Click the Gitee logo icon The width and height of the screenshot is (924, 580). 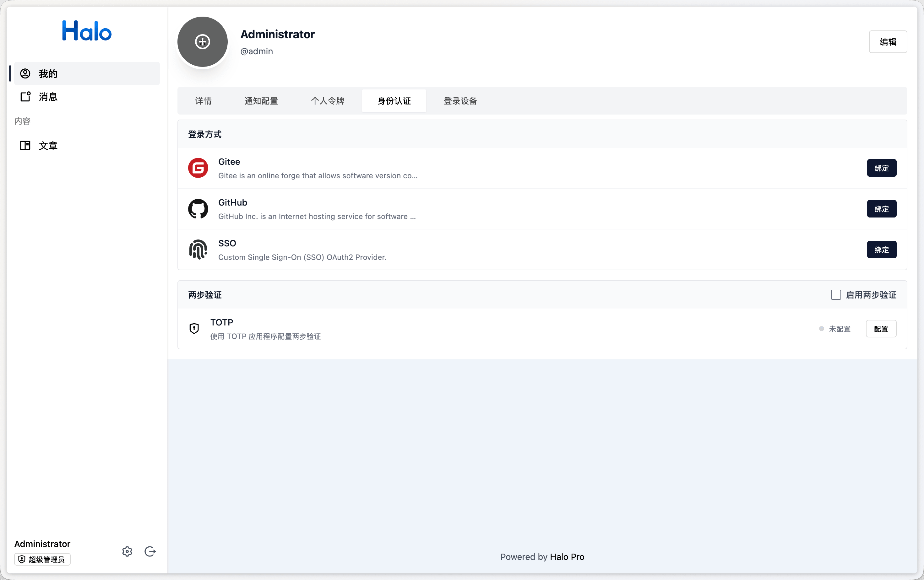[x=198, y=168]
